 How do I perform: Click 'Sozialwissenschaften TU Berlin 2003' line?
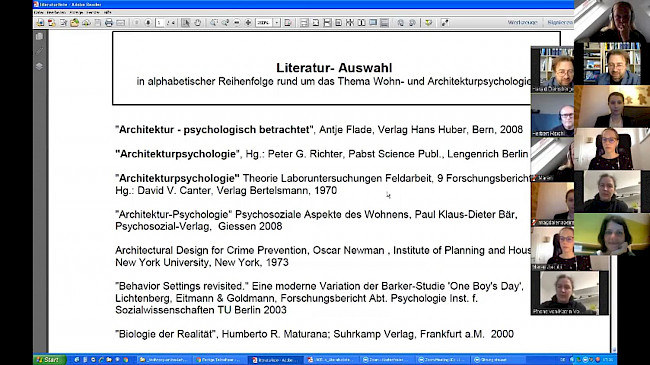pyautogui.click(x=201, y=310)
